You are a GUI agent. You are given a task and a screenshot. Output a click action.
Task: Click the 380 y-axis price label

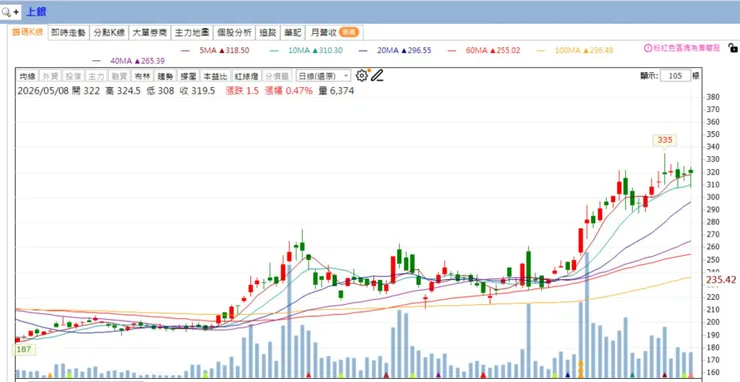713,97
